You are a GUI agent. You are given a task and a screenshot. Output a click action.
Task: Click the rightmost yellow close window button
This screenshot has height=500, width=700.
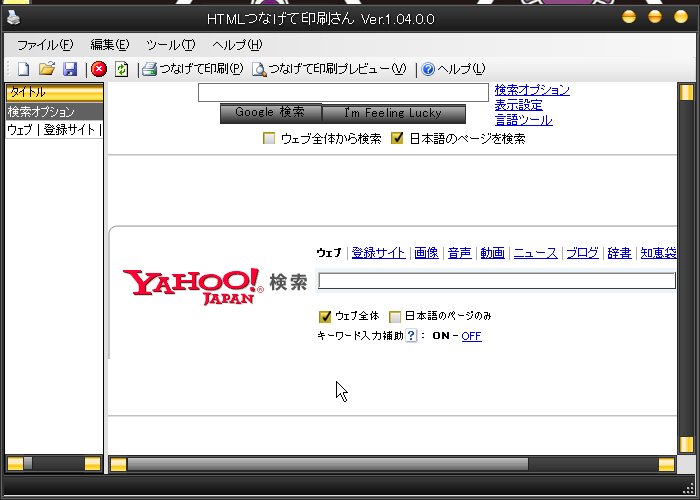(681, 17)
